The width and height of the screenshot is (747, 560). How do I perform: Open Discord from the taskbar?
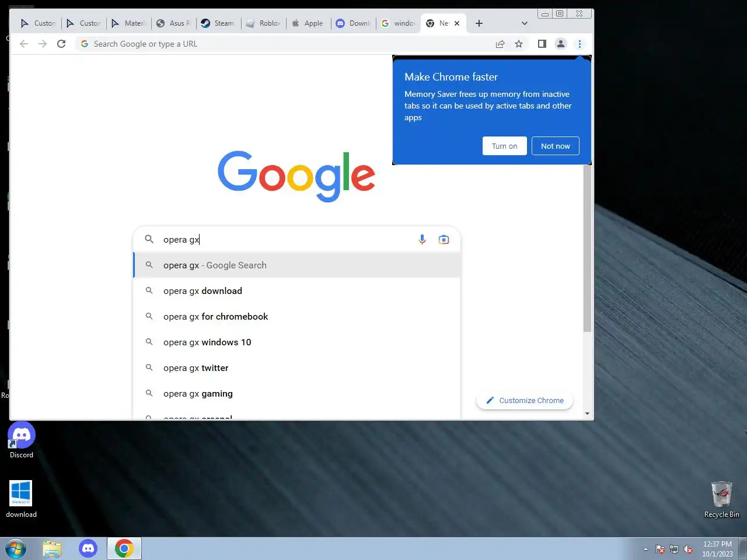[88, 548]
